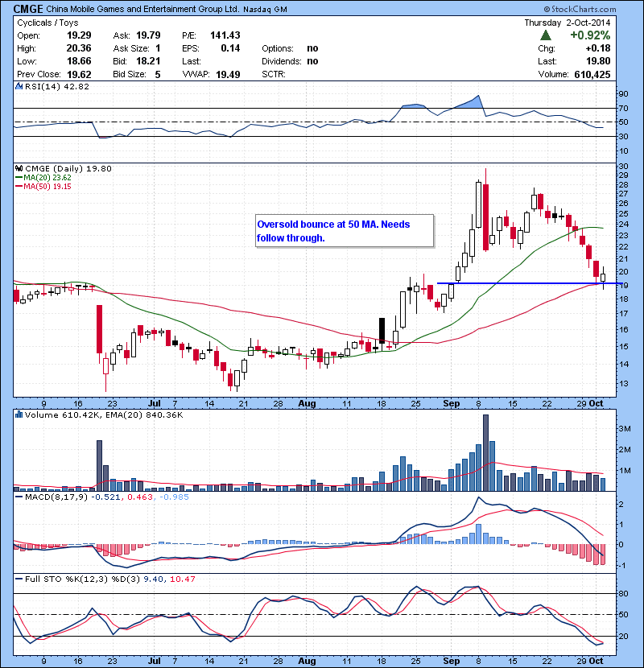Click the Options: no field

click(x=290, y=48)
